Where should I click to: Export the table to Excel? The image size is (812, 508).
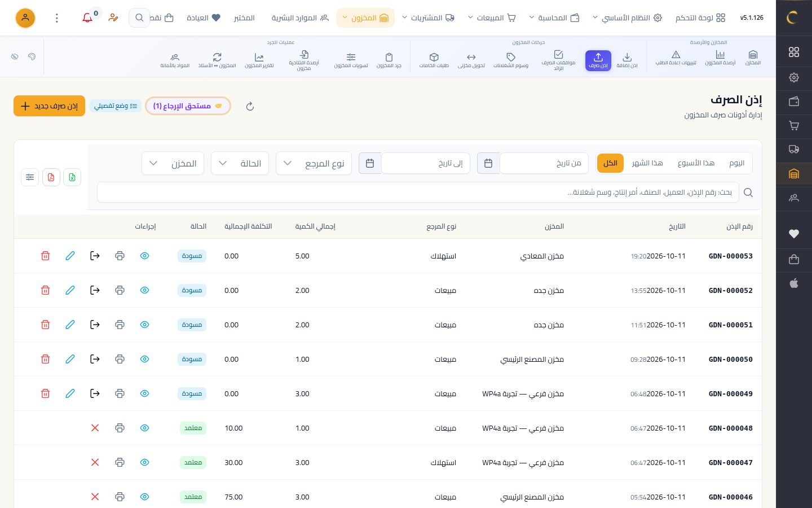pyautogui.click(x=72, y=177)
